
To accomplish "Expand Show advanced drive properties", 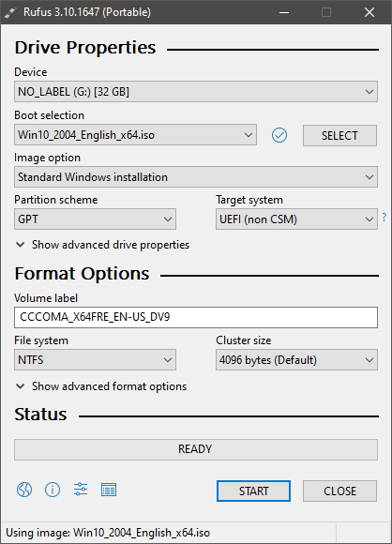I will coord(102,245).
